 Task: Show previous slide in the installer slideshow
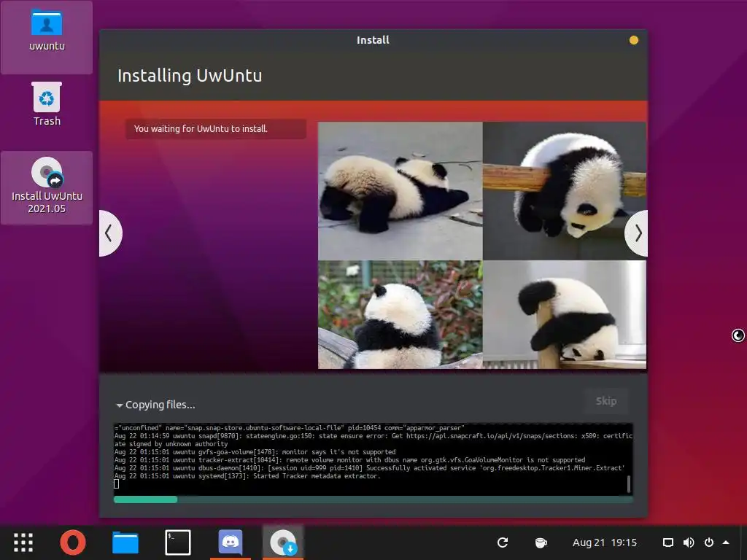point(110,233)
